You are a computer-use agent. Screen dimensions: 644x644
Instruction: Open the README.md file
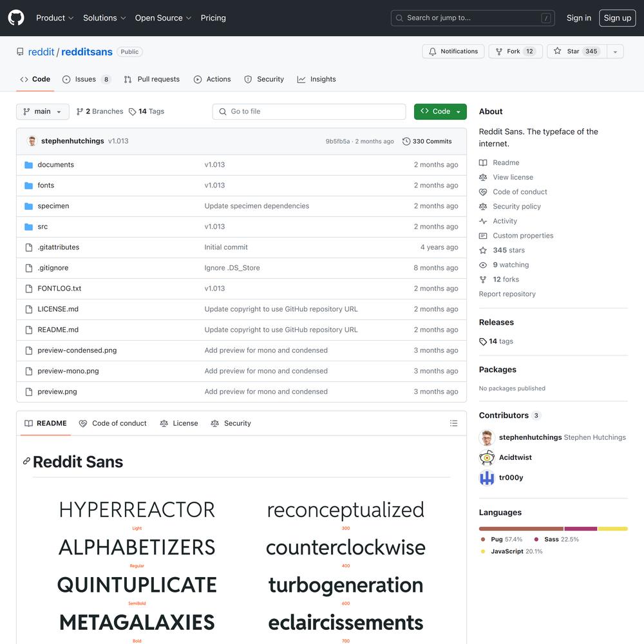tap(58, 330)
